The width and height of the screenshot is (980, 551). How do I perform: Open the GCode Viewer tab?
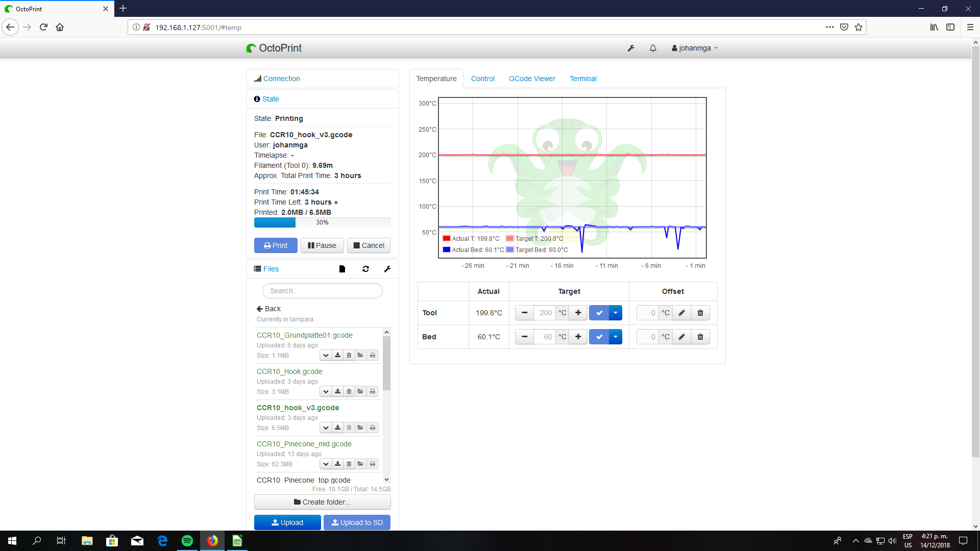click(532, 79)
